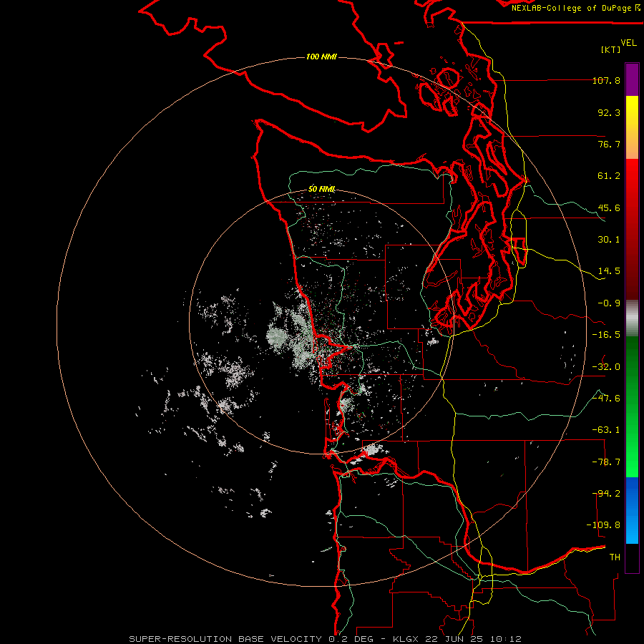Viewport: 644px width, 644px height.
Task: Click the 61.2 velocity scale value
Action: click(609, 176)
